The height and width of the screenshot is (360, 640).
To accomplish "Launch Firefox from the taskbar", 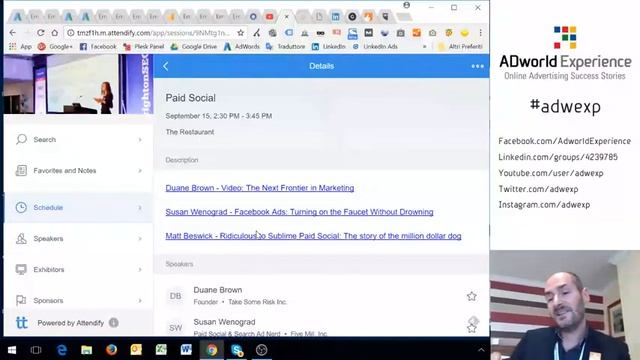I will 111,350.
